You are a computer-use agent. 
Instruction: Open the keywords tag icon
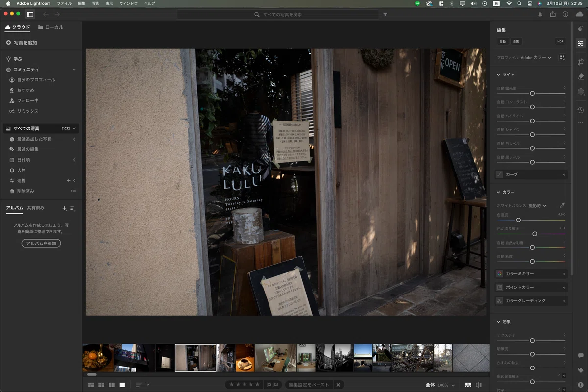581,370
